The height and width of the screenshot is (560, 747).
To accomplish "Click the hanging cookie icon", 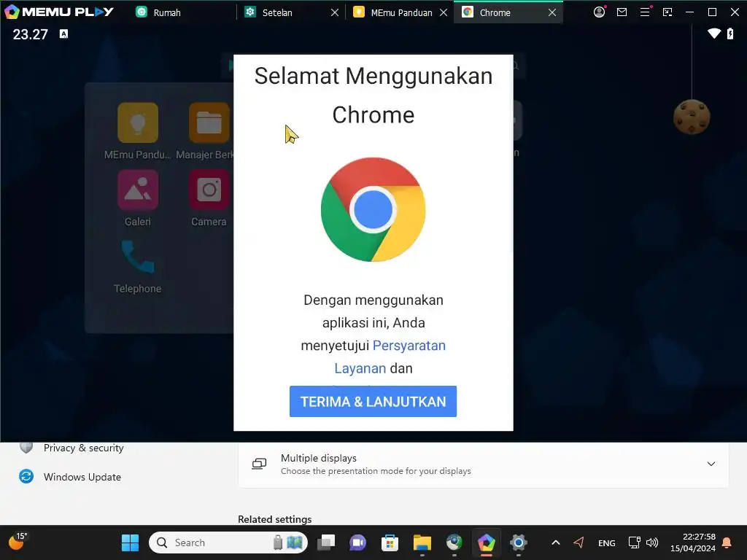I will click(692, 117).
